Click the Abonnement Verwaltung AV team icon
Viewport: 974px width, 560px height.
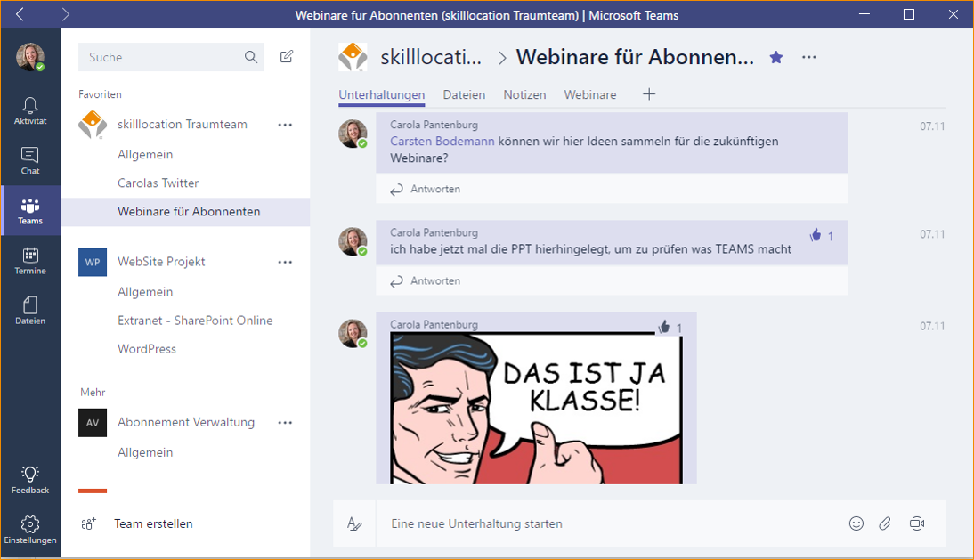(x=93, y=423)
